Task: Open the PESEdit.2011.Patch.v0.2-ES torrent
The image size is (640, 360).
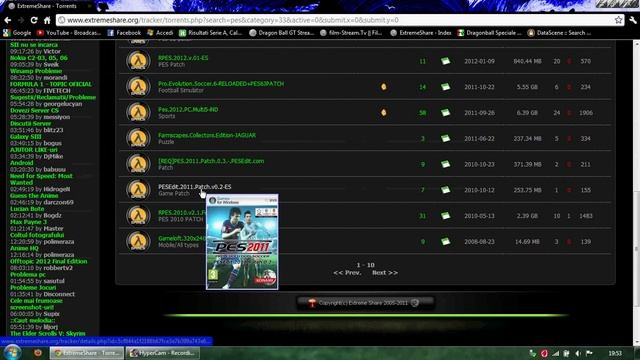Action: (x=195, y=187)
